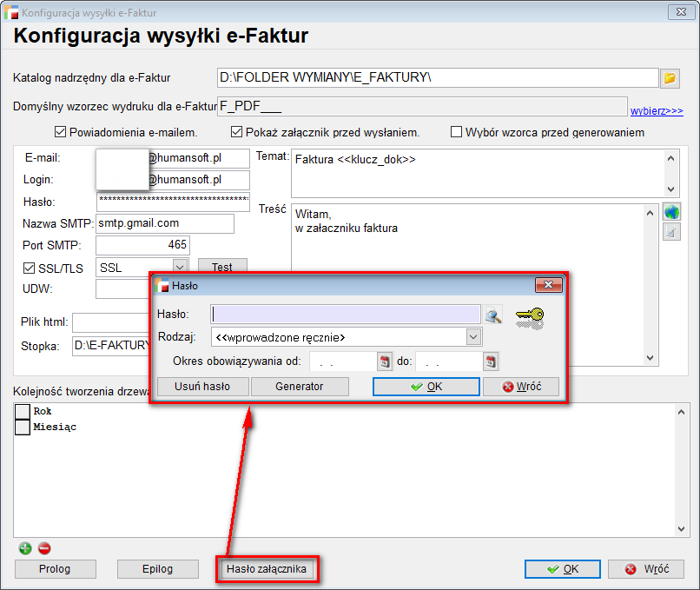Expand the Rodzaj dropdown in Hasło dialog
700x590 pixels.
pos(473,337)
